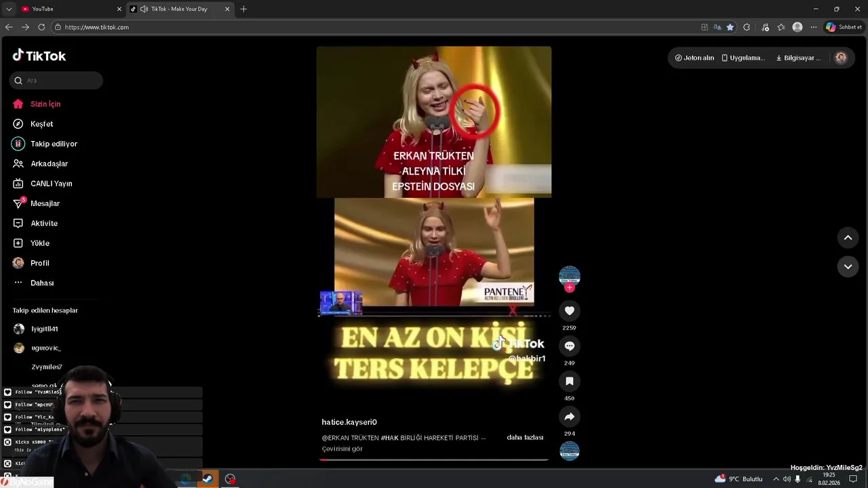Go to Keşfet in sidebar

pyautogui.click(x=33, y=124)
